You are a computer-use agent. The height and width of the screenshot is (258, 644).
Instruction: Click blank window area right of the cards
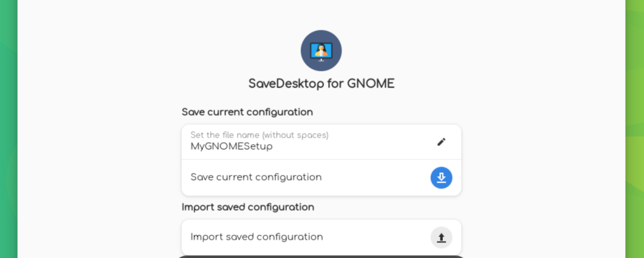547,170
